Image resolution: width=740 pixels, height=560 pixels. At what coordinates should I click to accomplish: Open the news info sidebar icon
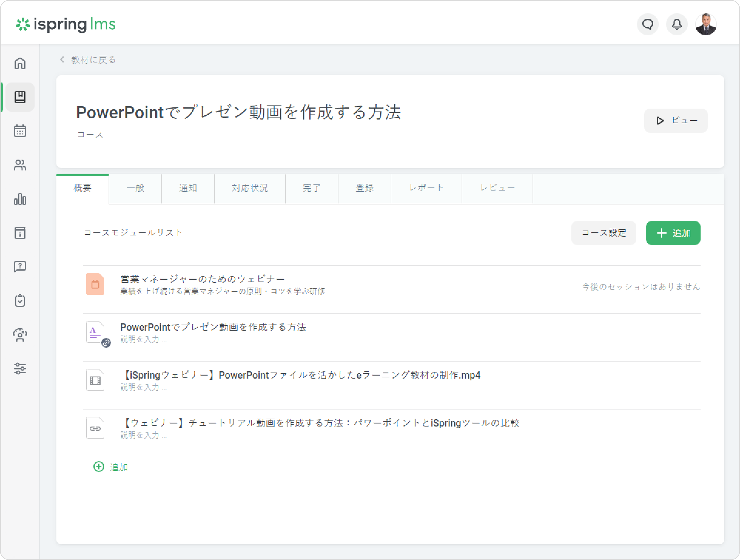(20, 233)
